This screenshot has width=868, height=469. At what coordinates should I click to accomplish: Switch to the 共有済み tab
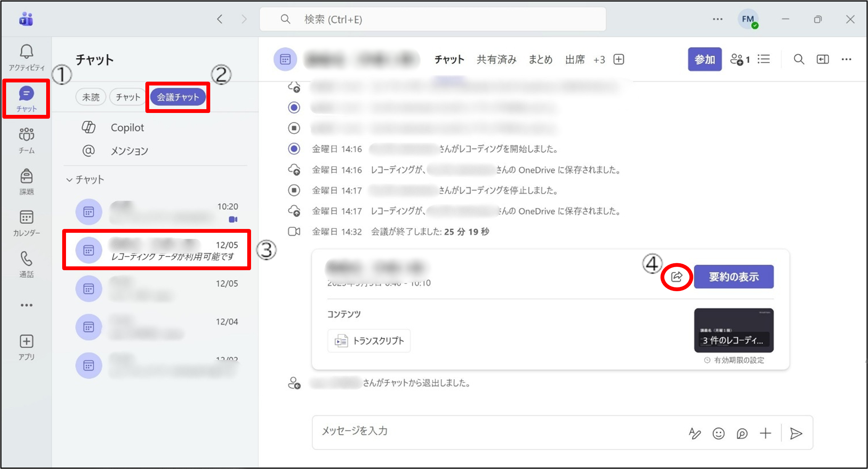pos(496,60)
